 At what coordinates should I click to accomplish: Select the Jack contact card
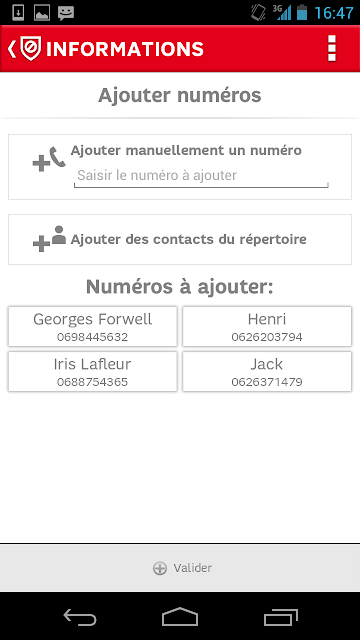pyautogui.click(x=267, y=371)
